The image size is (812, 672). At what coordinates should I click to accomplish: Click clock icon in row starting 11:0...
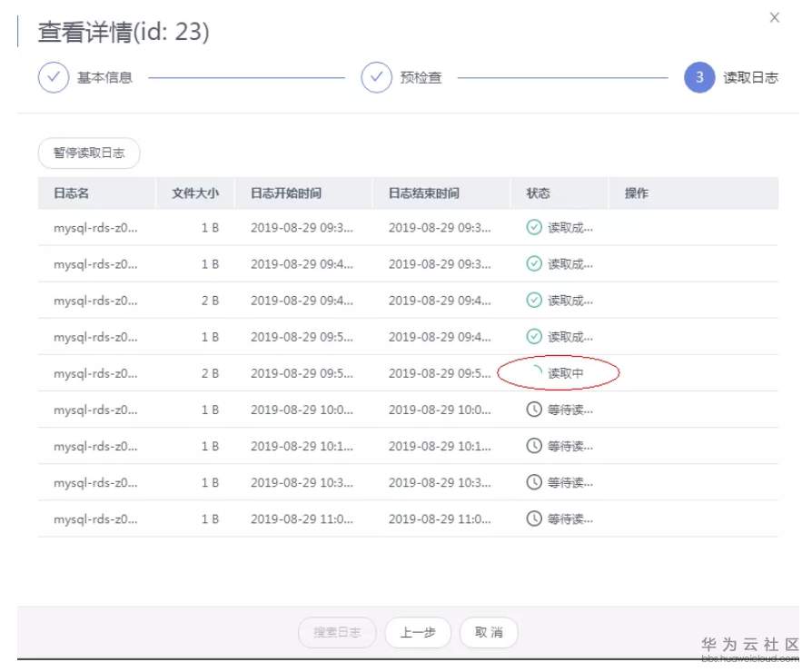pos(534,519)
